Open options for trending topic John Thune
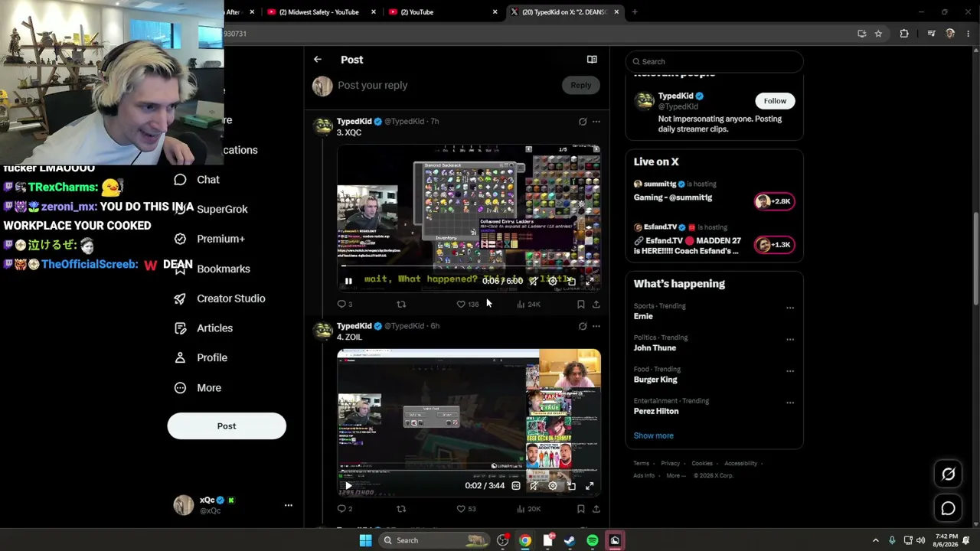The width and height of the screenshot is (980, 551). pos(790,340)
